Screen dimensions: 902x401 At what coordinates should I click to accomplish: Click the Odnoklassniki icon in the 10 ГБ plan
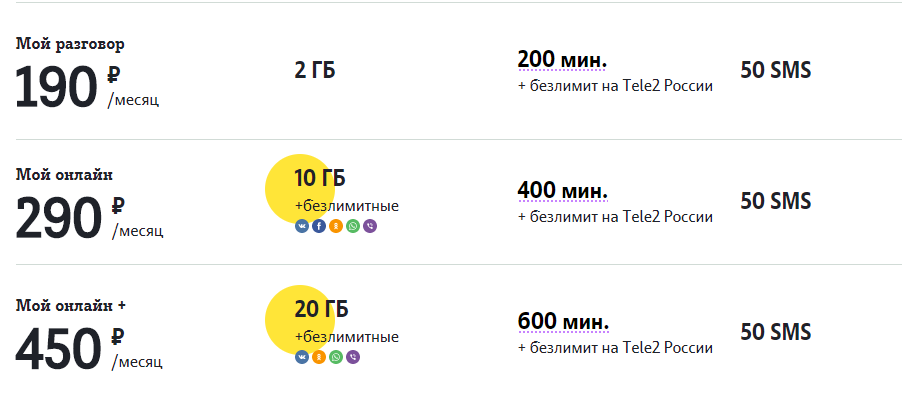pyautogui.click(x=336, y=226)
